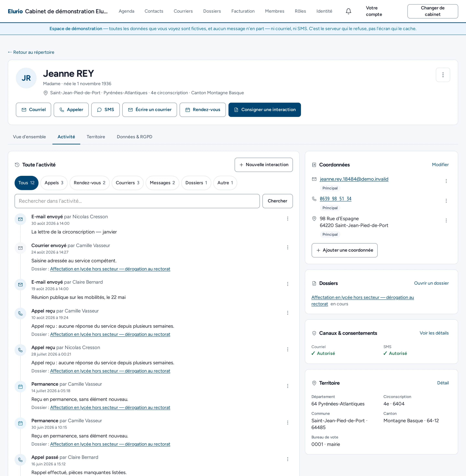Open the menu for the Appel passé 16 juin entry
Image resolution: width=466 pixels, height=476 pixels.
tap(288, 459)
